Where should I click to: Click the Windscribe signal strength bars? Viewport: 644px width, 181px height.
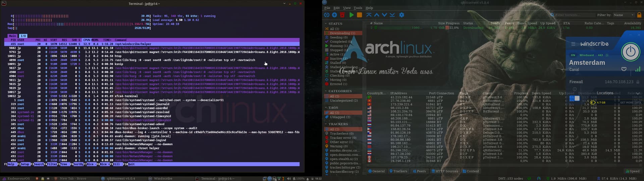(x=638, y=69)
